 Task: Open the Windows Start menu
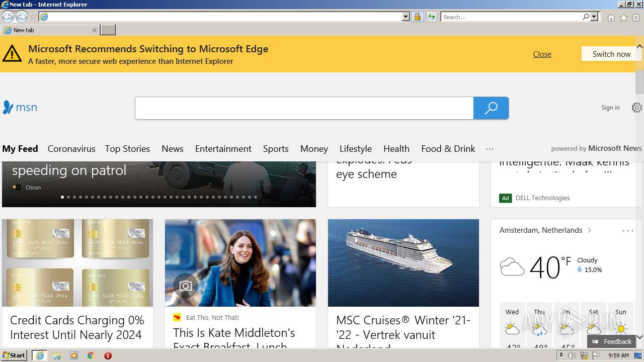coord(14,355)
